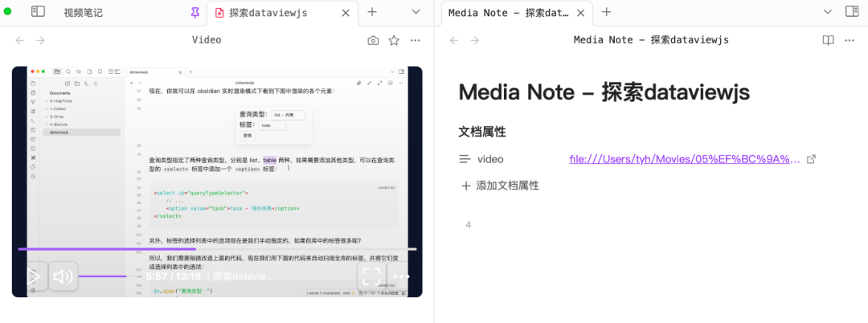Play the video
This screenshot has height=323, width=868.
33,276
